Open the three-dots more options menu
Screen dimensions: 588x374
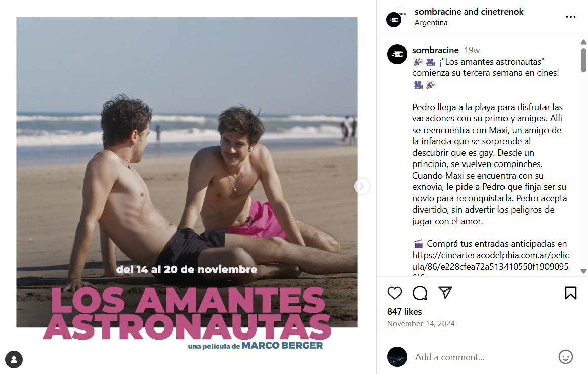click(570, 17)
